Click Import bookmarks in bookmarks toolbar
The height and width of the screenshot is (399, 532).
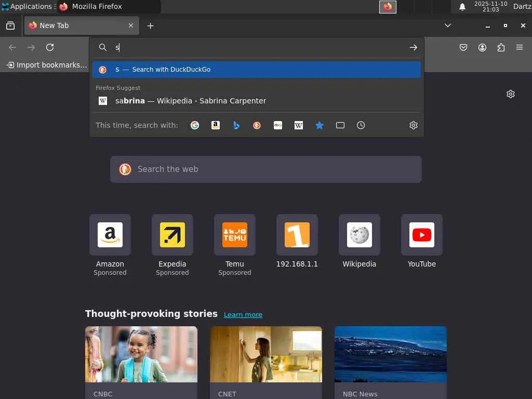pyautogui.click(x=47, y=65)
